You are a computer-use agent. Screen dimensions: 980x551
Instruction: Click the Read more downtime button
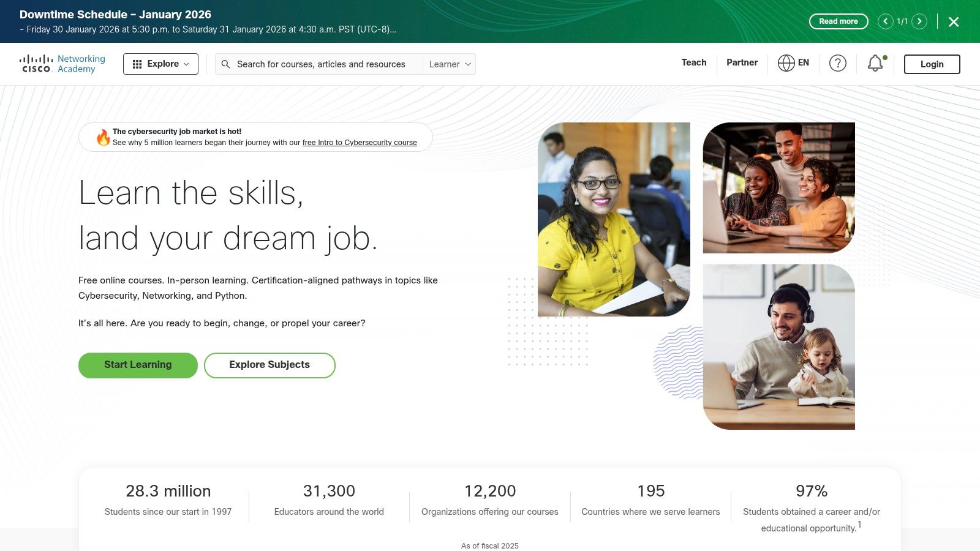click(x=838, y=21)
